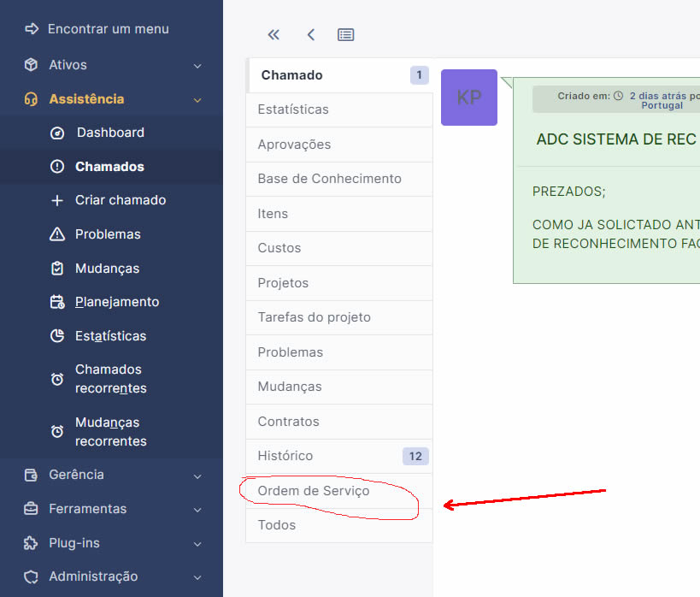
Task: Click Encontrar um menu search link
Action: click(108, 29)
